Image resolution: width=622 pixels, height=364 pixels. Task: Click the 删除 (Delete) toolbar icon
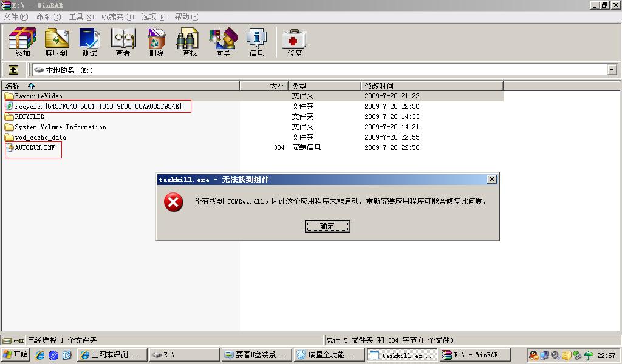(x=156, y=42)
